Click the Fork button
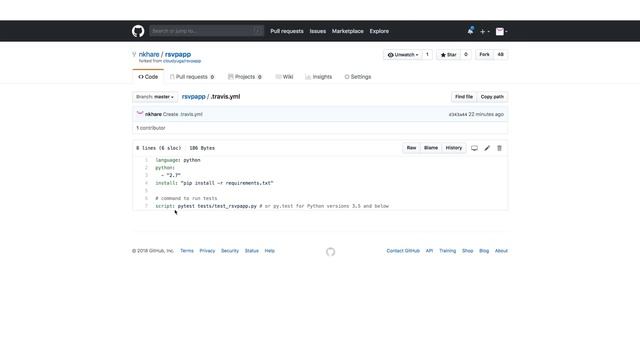This screenshot has height=360, width=640. coord(484,55)
